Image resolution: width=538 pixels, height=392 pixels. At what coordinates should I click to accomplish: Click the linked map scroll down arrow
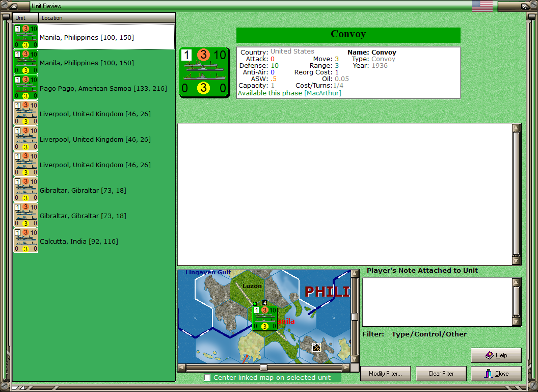[355, 359]
